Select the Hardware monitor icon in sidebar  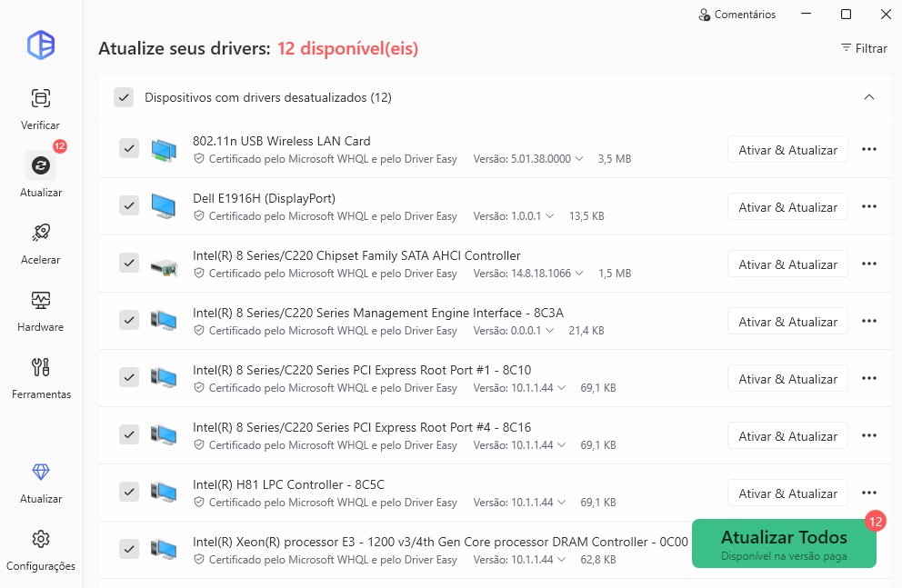pos(40,302)
